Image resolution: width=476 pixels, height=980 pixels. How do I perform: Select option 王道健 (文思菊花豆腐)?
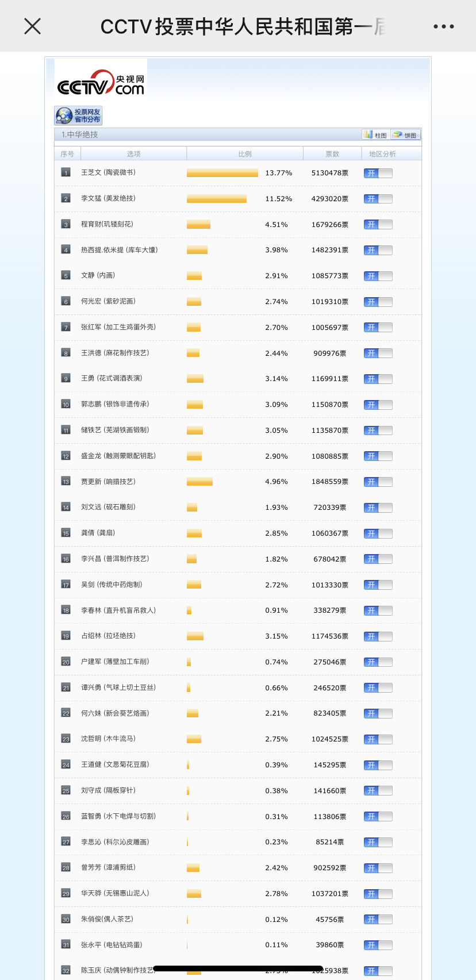pos(115,764)
